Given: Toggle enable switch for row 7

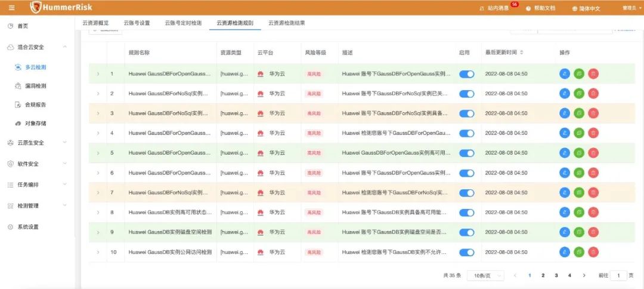Looking at the screenshot, I should tap(466, 193).
